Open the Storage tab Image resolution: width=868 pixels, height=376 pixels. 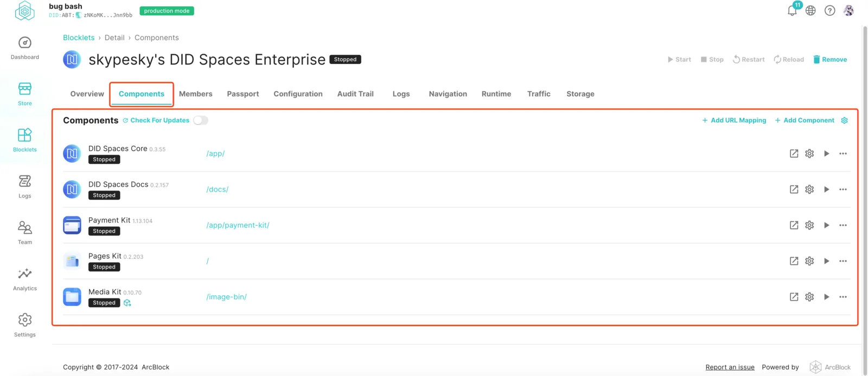pyautogui.click(x=580, y=94)
